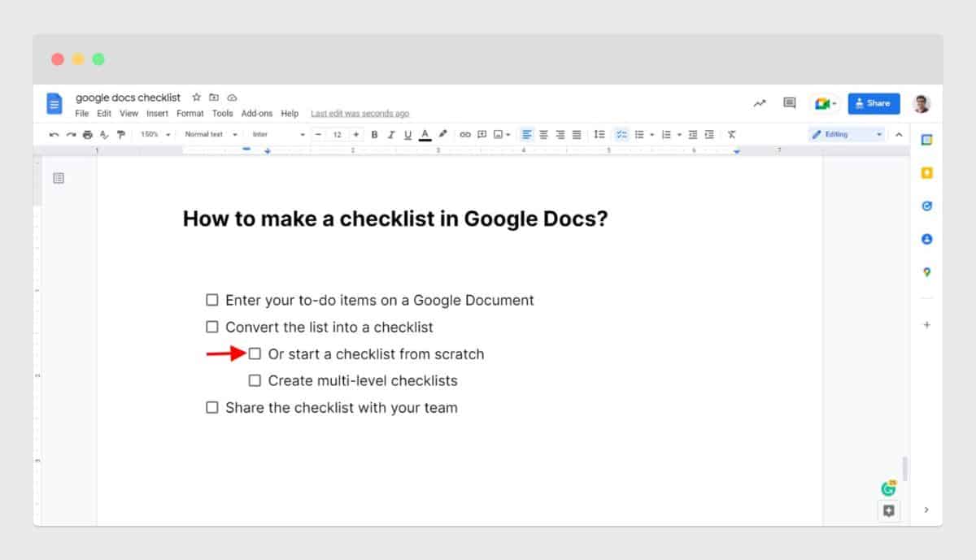Expand the 'Normal text' styles dropdown

(210, 134)
